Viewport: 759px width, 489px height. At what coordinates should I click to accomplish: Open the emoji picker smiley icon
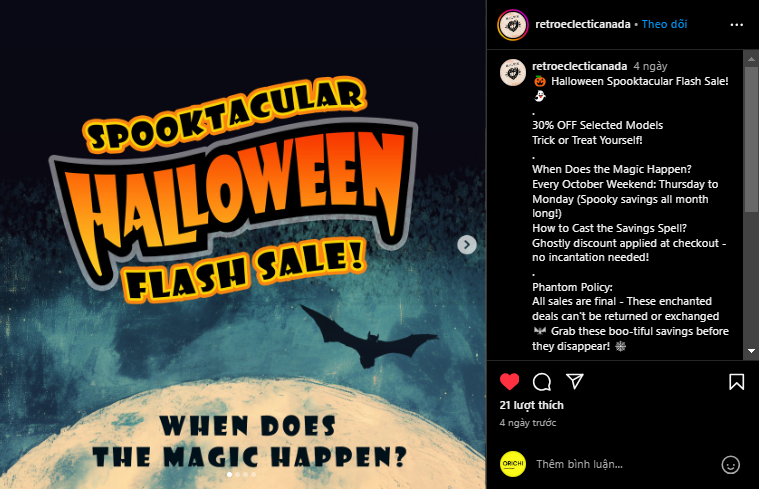pos(730,465)
